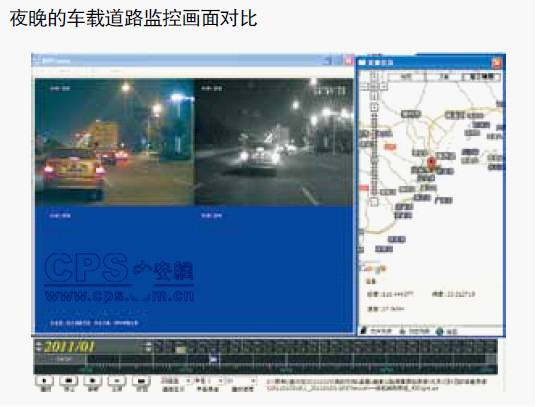Viewport: 536px width, 407px height.
Task: Click the globe icon in map footer
Action: [440, 331]
